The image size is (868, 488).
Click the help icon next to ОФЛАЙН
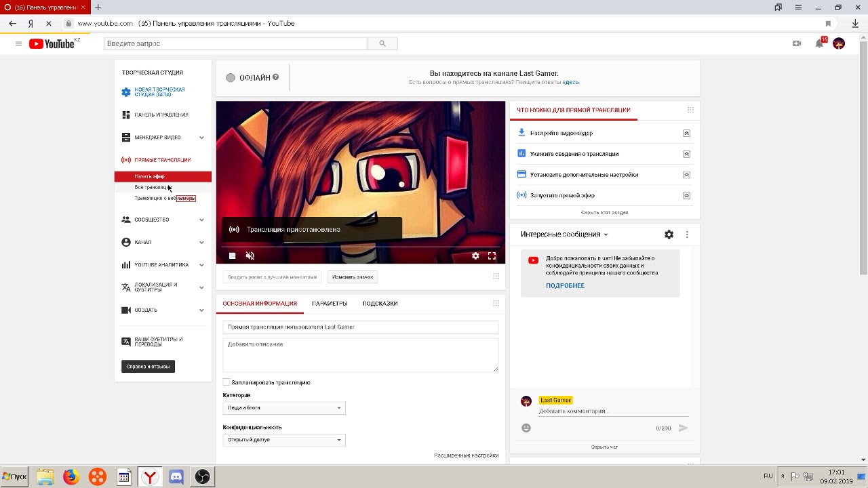coord(275,77)
